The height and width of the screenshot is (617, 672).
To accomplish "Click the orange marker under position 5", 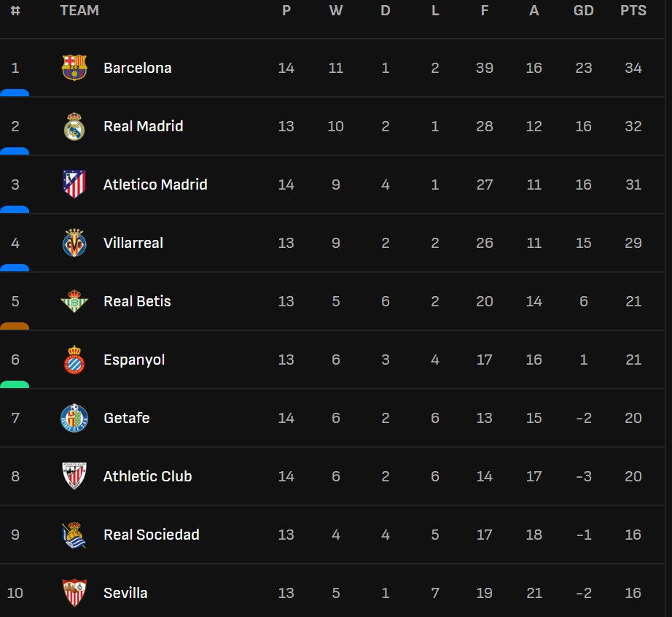I will (x=15, y=326).
